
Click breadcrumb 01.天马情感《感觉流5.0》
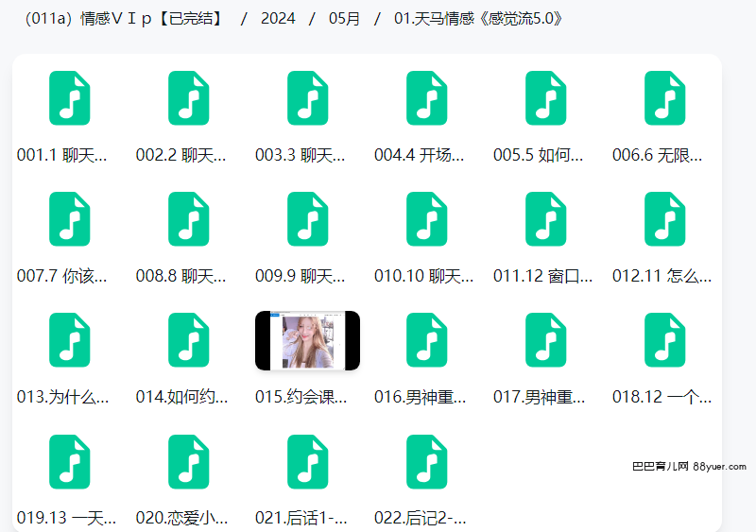click(x=478, y=19)
